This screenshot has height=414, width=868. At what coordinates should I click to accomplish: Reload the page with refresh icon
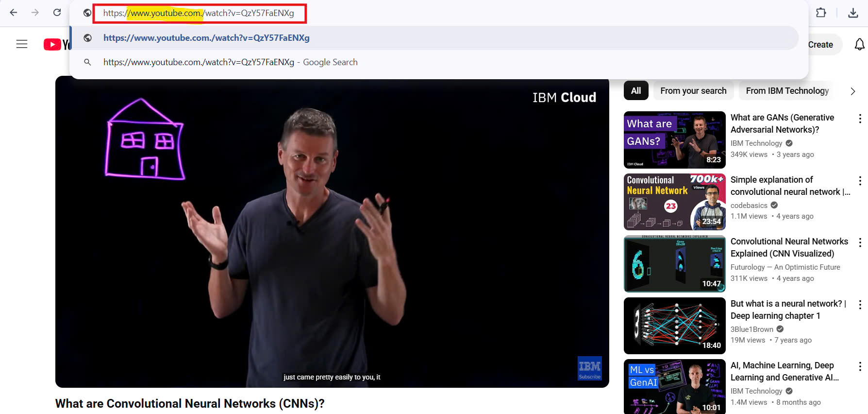pyautogui.click(x=57, y=13)
